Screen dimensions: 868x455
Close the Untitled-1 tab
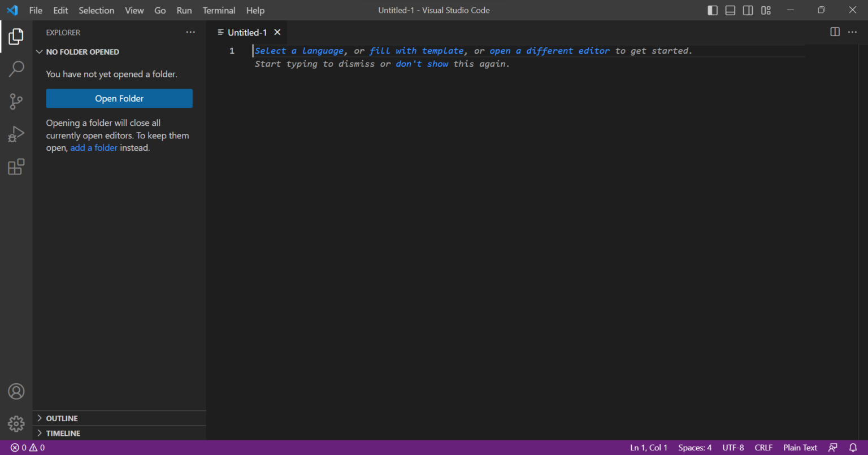pyautogui.click(x=277, y=32)
